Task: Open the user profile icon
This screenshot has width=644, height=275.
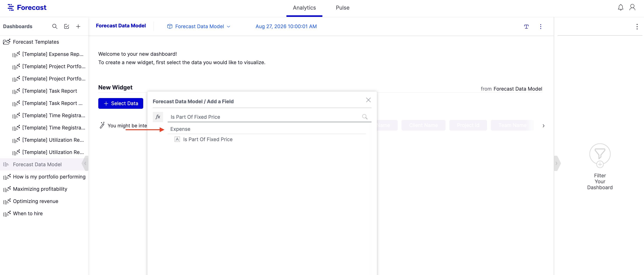Action: point(632,7)
